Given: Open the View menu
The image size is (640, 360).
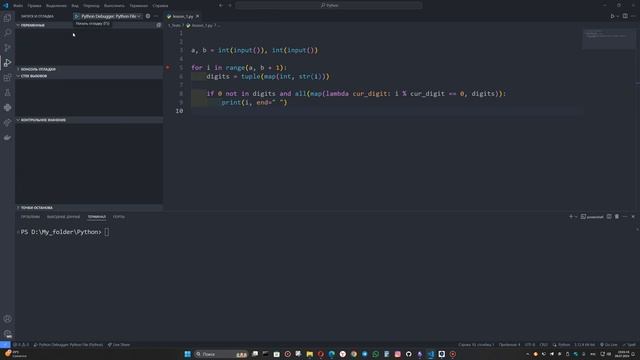Looking at the screenshot, I should (x=75, y=6).
